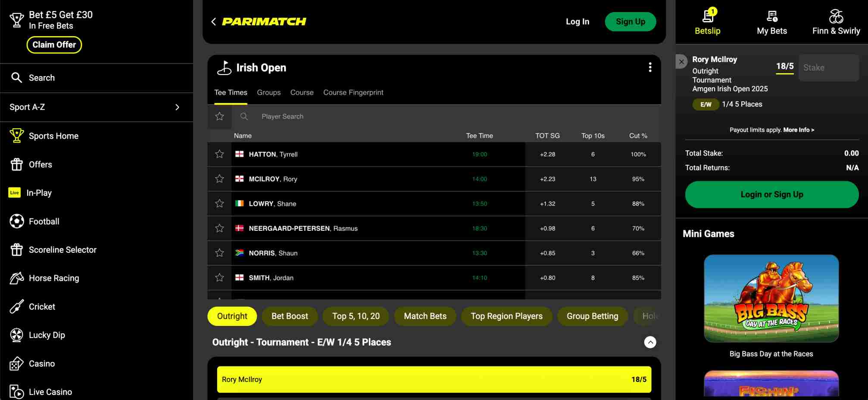
Task: Click the 18/5 odds in betslip
Action: point(784,66)
